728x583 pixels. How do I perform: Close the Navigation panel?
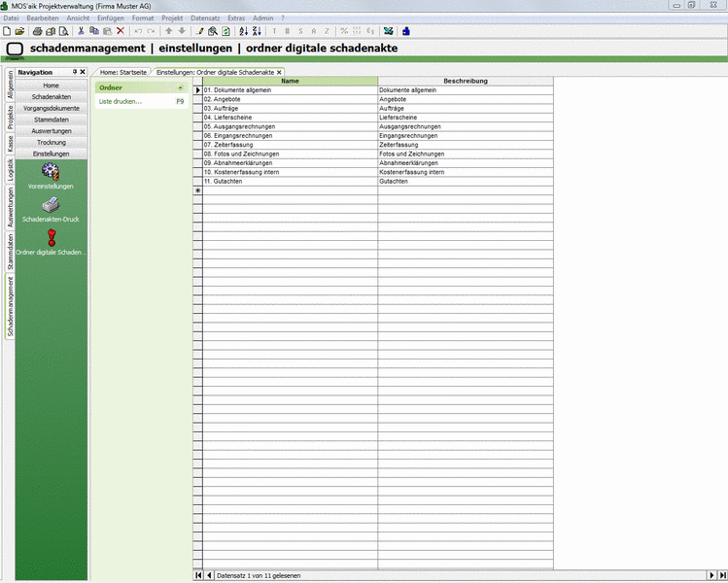[x=83, y=72]
